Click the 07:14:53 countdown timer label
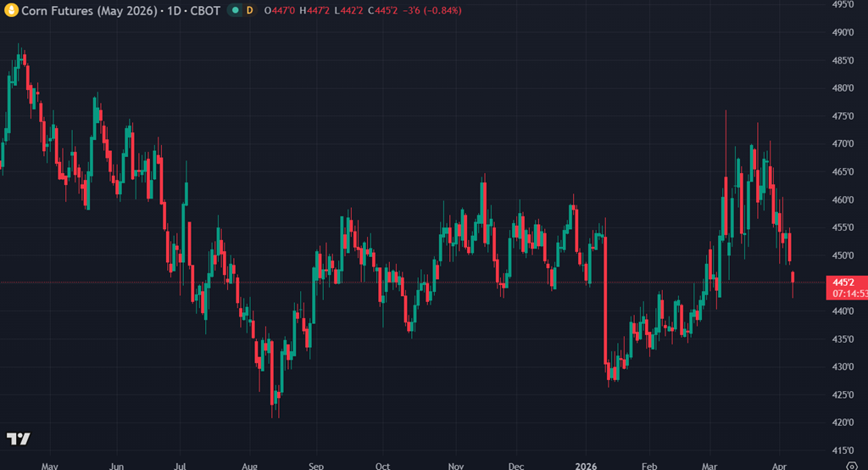868x470 pixels. (849, 293)
